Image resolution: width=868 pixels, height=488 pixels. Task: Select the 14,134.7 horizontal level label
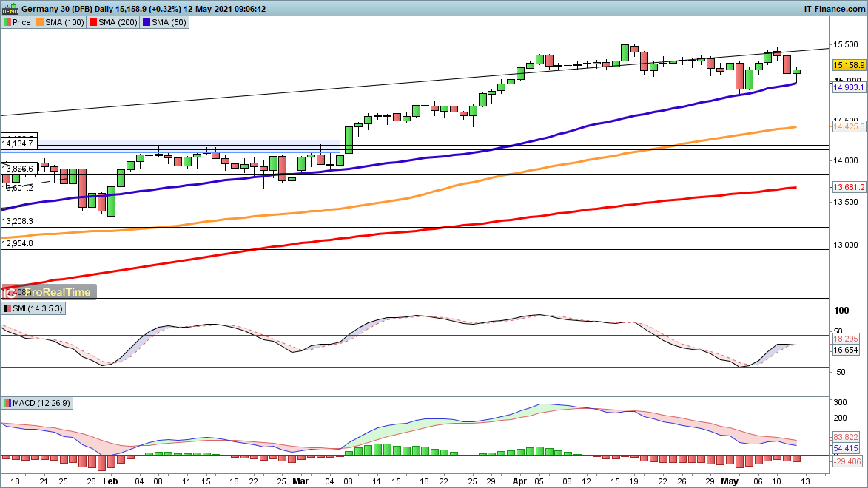(x=18, y=143)
